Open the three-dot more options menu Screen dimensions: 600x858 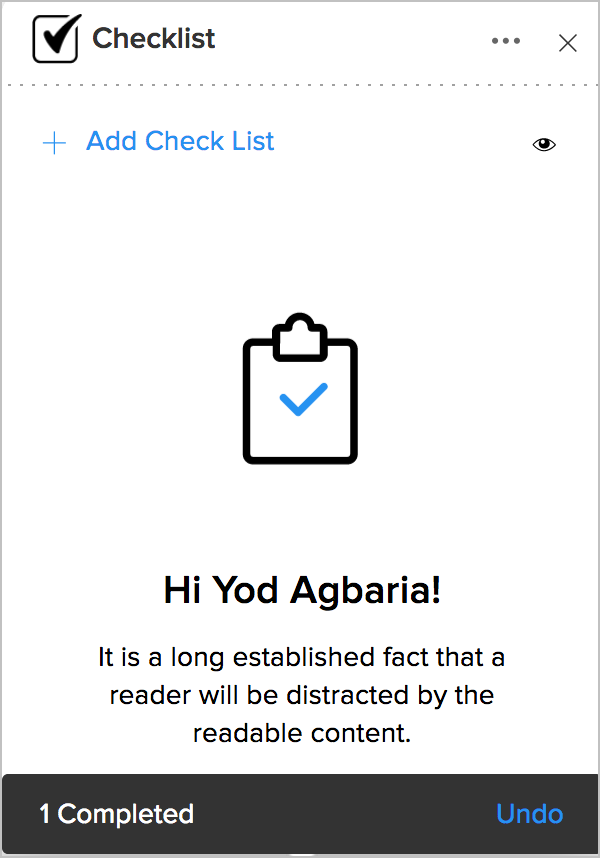coord(506,41)
